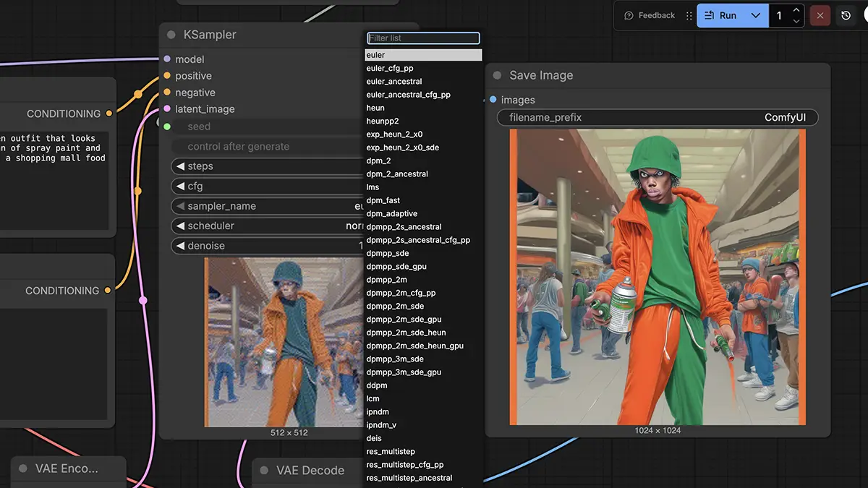Click the pink latent_image input socket
The width and height of the screenshot is (868, 488).
tap(167, 109)
